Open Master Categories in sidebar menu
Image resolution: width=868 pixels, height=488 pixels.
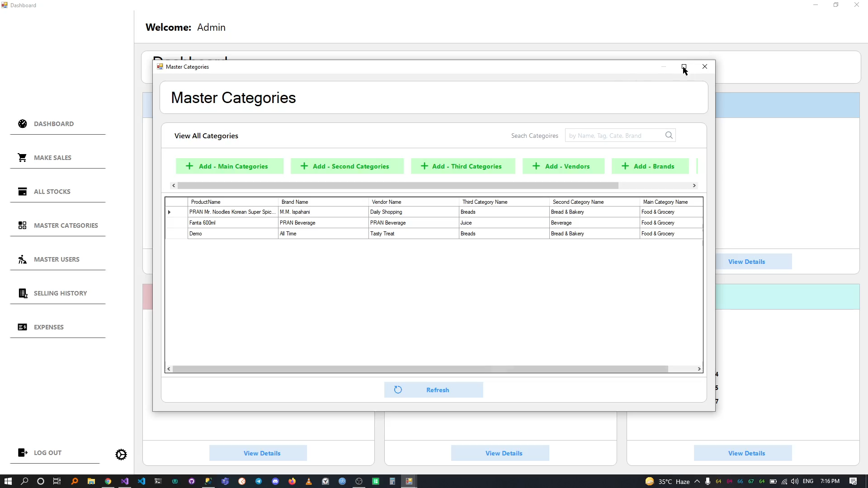click(x=66, y=225)
